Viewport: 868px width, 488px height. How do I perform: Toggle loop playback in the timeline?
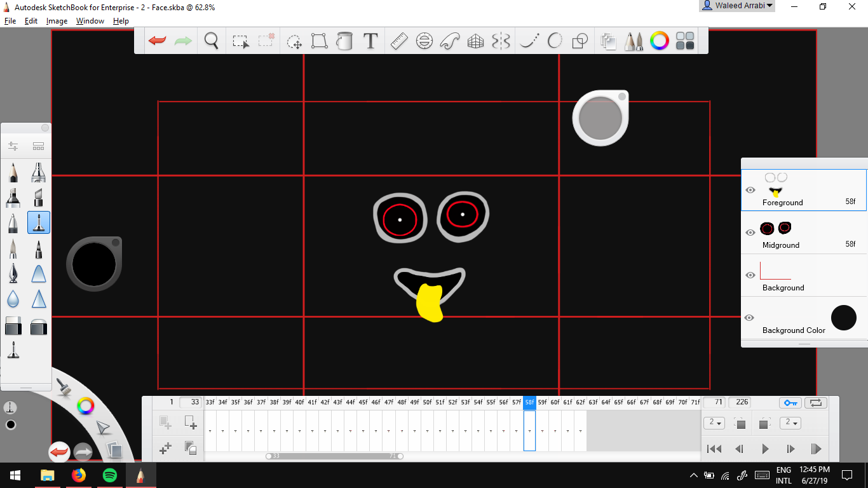point(816,402)
